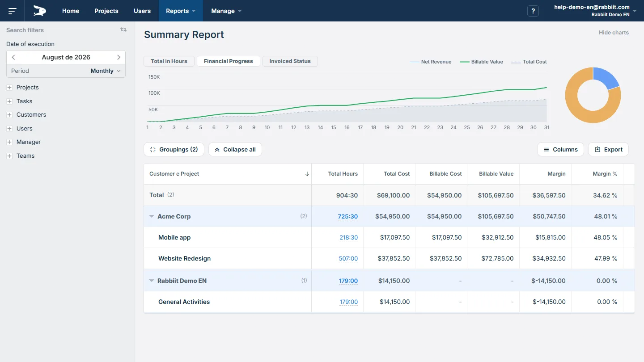Image resolution: width=644 pixels, height=362 pixels.
Task: Go to previous month arrow
Action: 13,57
